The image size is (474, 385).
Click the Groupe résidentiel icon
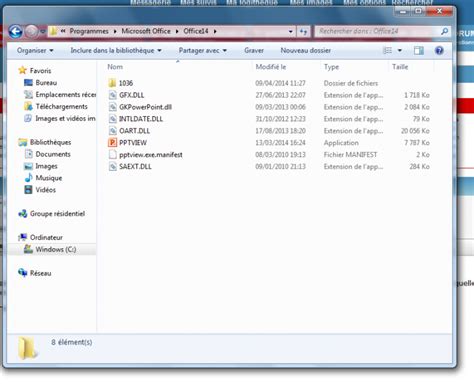point(22,214)
